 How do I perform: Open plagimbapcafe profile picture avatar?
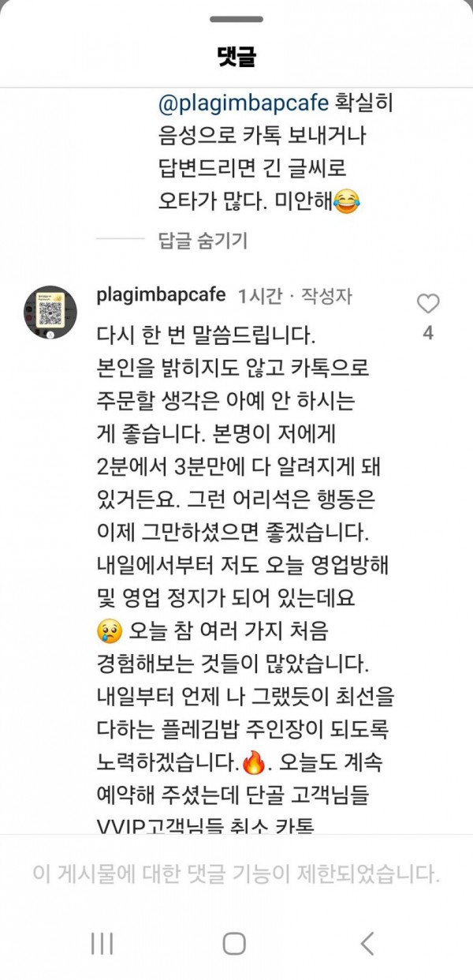click(50, 312)
